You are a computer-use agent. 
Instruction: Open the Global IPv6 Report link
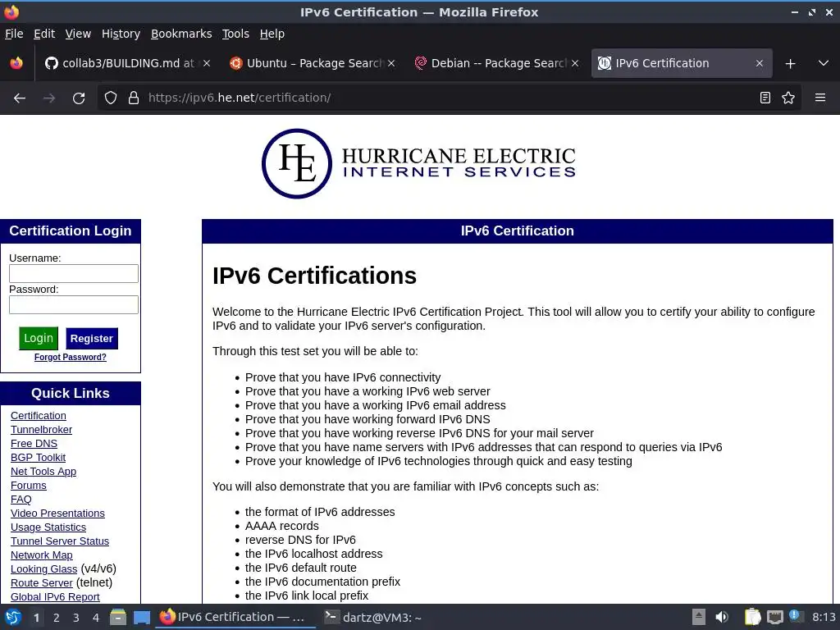(x=55, y=597)
